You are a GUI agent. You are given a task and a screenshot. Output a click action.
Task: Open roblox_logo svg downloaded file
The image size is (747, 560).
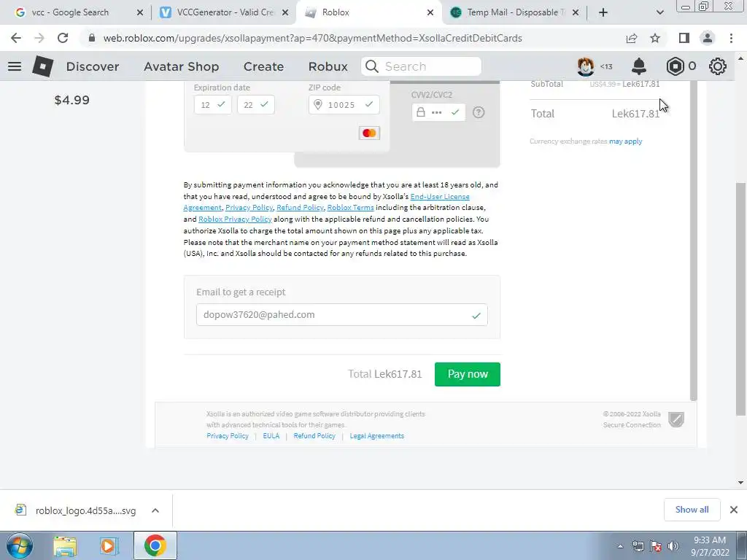[85, 510]
